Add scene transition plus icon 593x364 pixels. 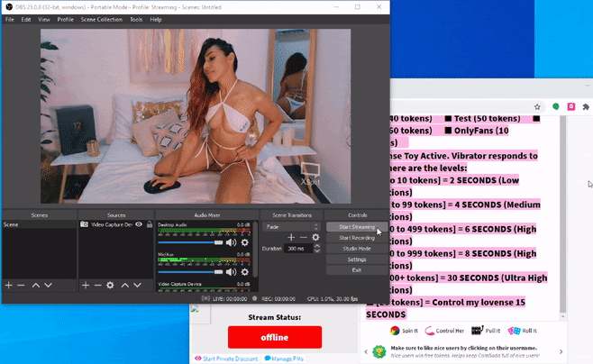pyautogui.click(x=291, y=237)
